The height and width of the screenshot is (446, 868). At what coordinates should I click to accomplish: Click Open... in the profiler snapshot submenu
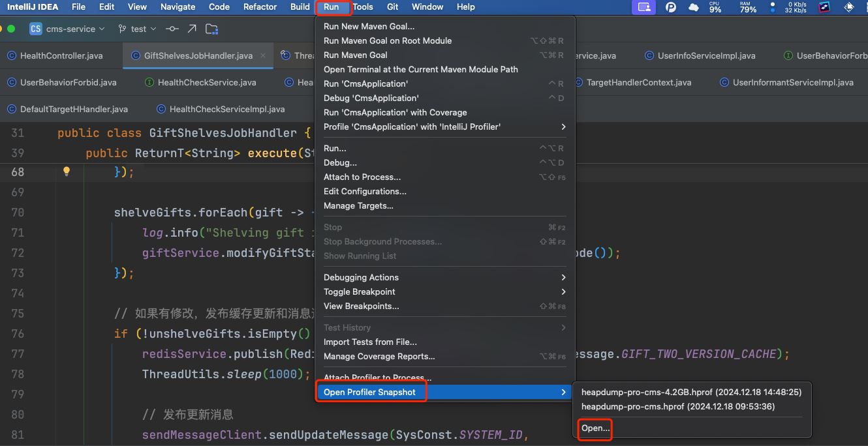click(691, 428)
